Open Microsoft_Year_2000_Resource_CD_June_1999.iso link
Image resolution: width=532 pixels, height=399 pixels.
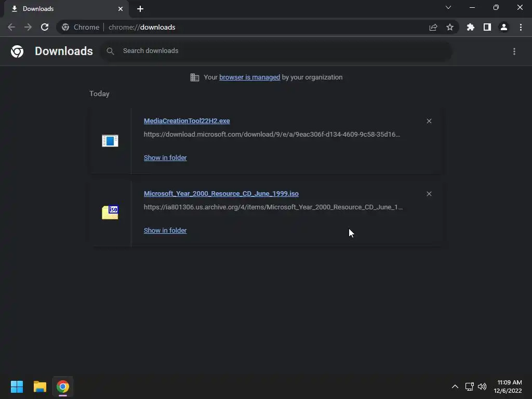(221, 194)
